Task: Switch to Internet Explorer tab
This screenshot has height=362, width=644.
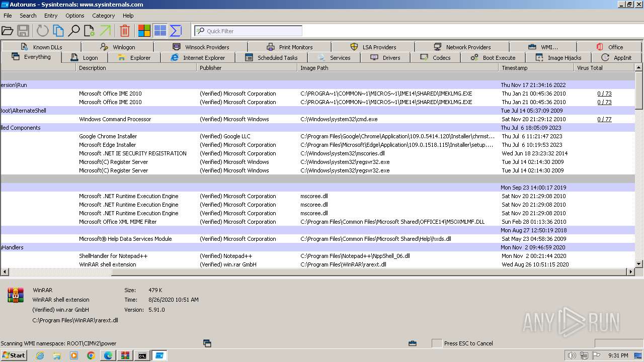Action: [198, 57]
